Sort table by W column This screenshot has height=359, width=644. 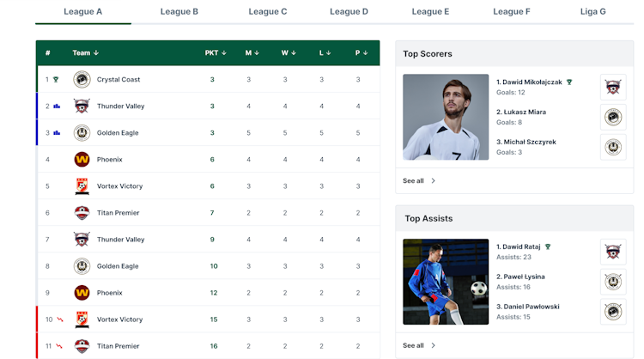click(289, 53)
